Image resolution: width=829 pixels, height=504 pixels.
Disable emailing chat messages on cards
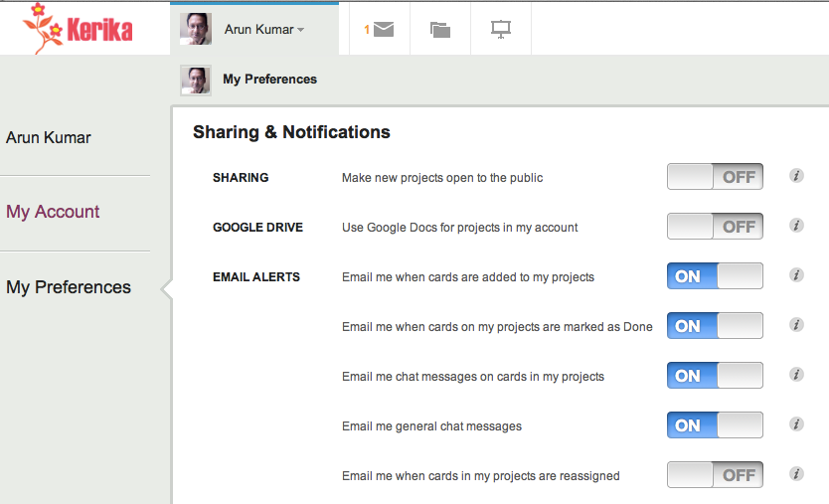point(715,376)
